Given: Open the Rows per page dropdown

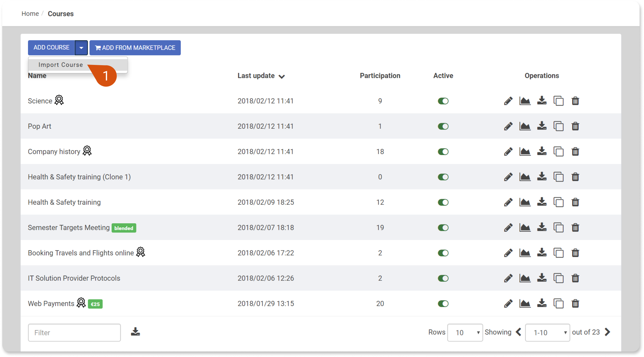Looking at the screenshot, I should coord(465,332).
